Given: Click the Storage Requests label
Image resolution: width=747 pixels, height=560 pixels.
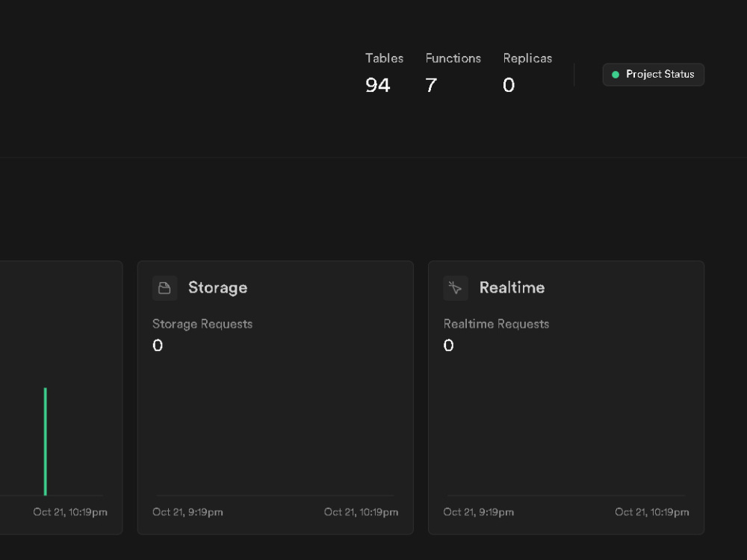Looking at the screenshot, I should (202, 324).
